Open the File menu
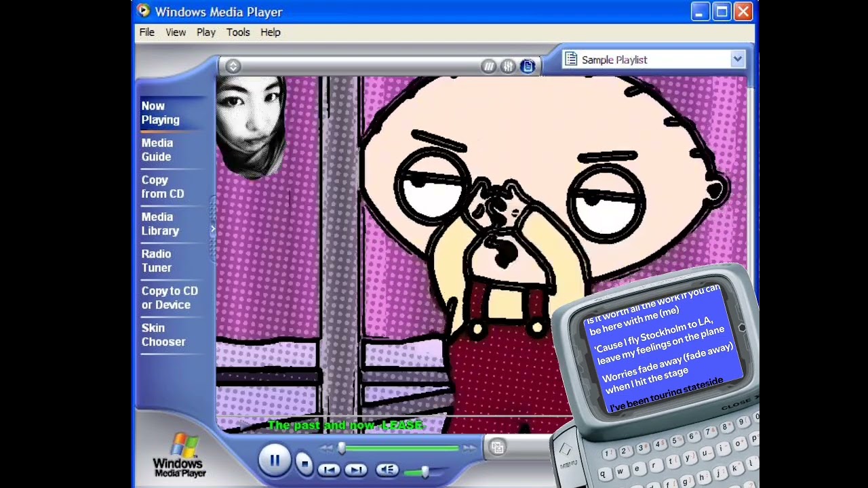The height and width of the screenshot is (488, 868). [147, 32]
